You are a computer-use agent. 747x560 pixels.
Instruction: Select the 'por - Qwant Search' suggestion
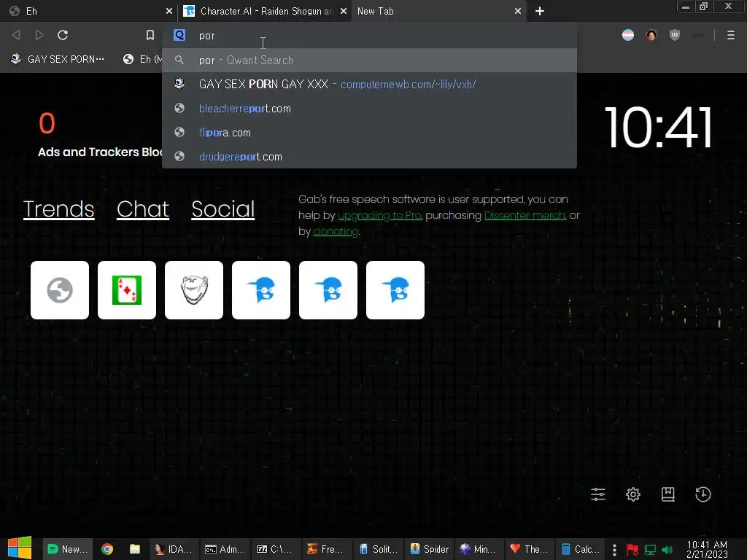369,60
